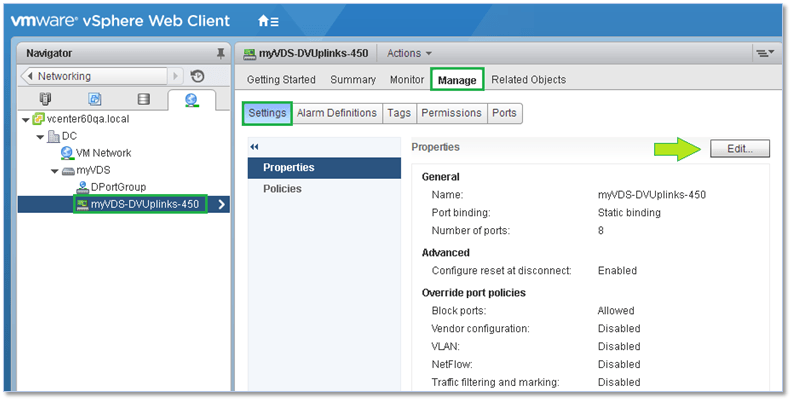Select VM Network in the tree

coord(103,153)
